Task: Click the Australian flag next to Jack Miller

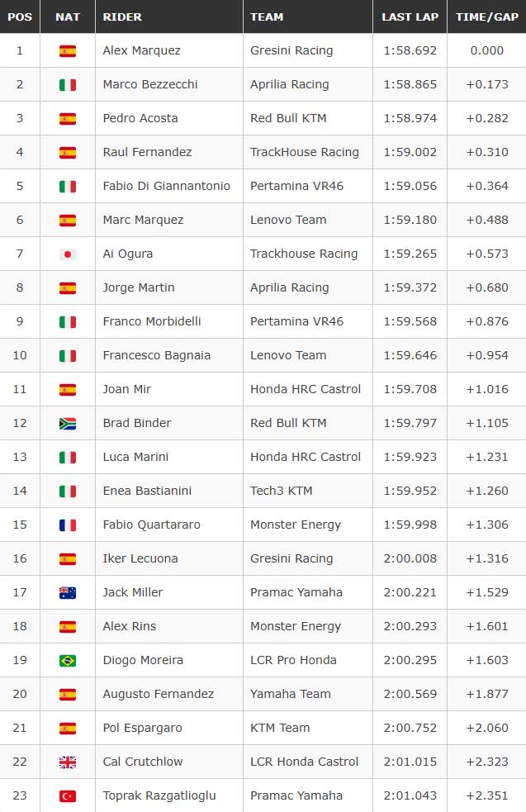Action: pos(68,592)
